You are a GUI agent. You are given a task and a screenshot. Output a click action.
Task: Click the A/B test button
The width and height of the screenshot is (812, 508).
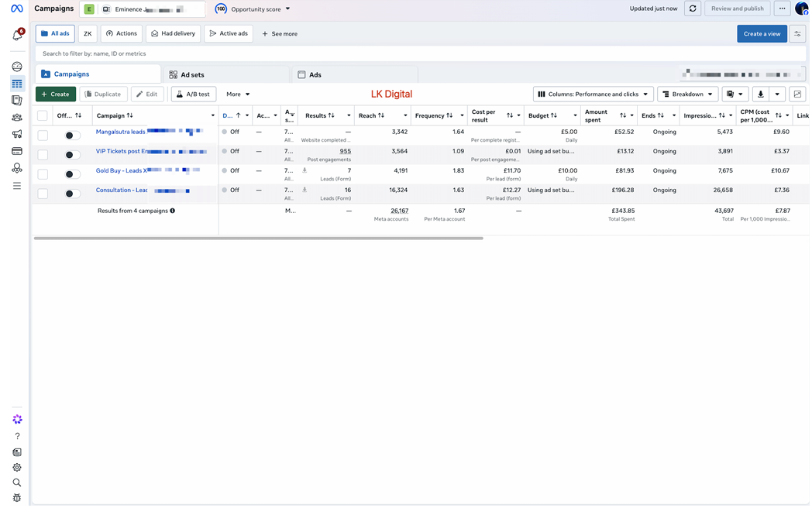coord(193,94)
